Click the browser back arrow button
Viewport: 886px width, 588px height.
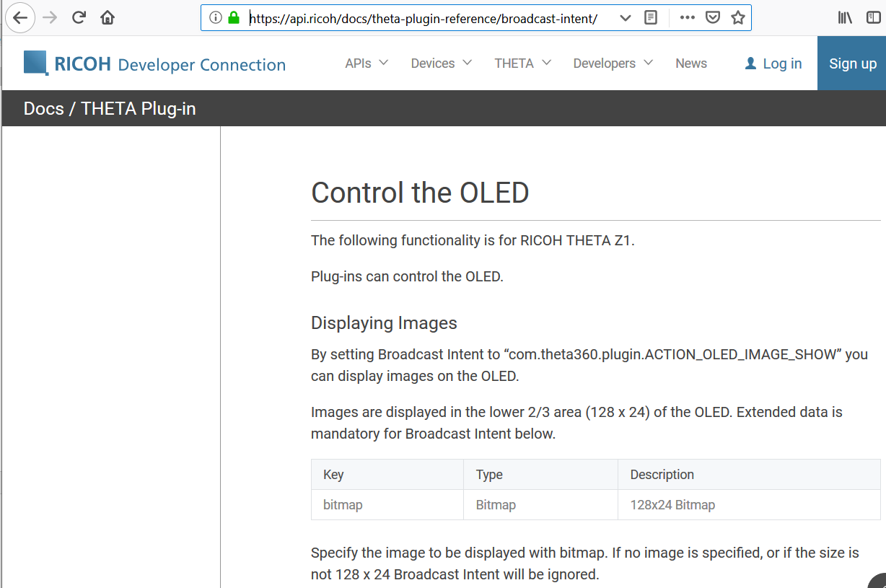point(20,18)
